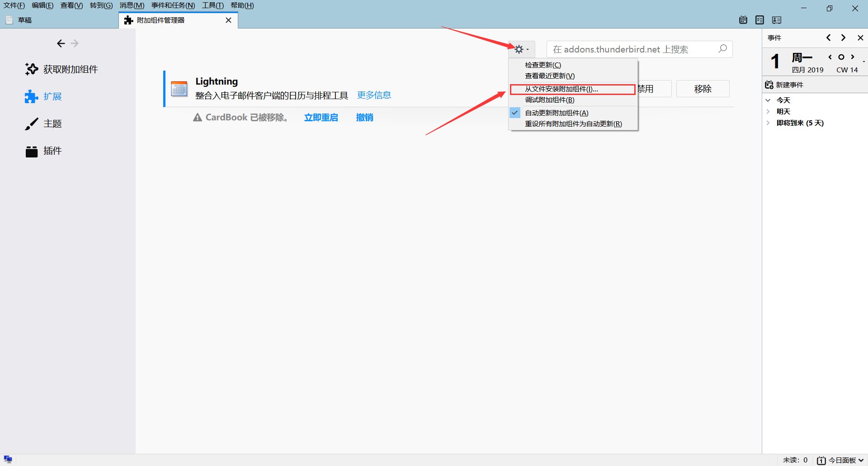Open the 文件(F) menu
The width and height of the screenshot is (868, 466).
click(14, 5)
